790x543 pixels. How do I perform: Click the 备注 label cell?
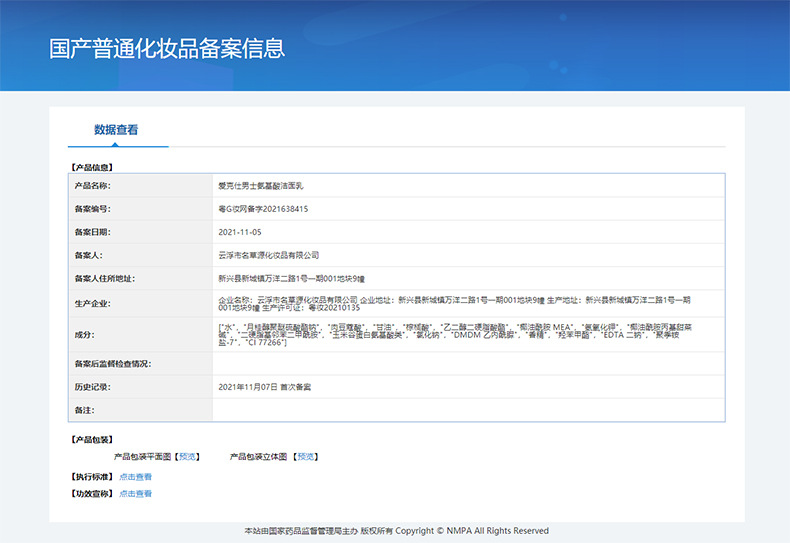[x=141, y=410]
